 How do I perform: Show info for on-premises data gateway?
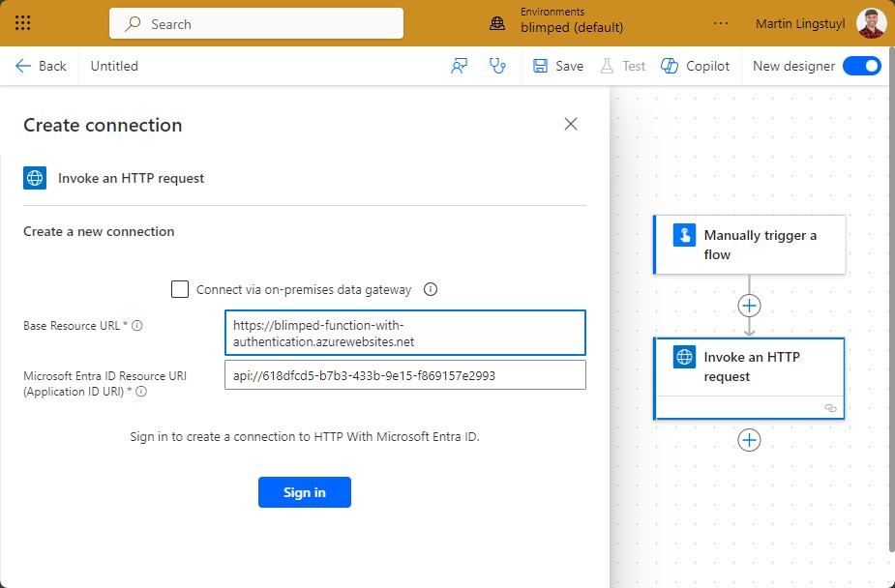click(431, 289)
